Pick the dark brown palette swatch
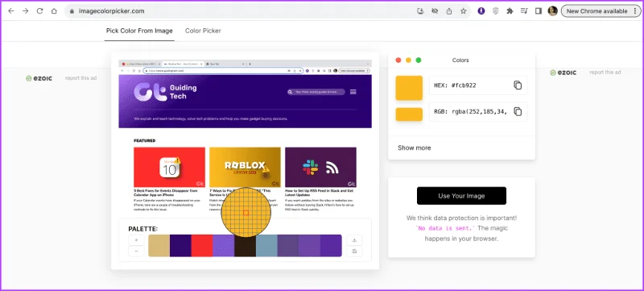644x291 pixels. 246,247
